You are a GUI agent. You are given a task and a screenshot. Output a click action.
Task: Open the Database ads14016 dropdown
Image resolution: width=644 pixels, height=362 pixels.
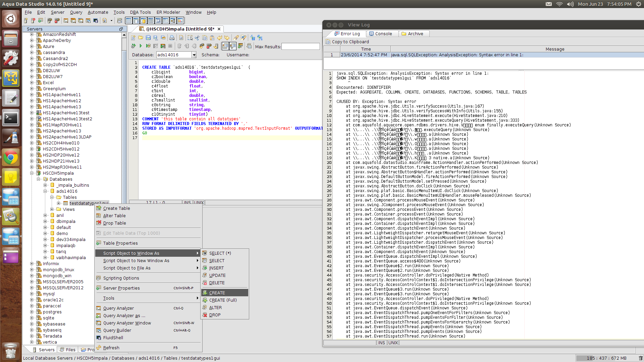194,55
